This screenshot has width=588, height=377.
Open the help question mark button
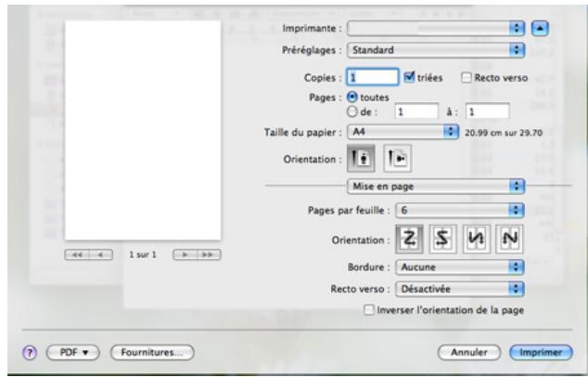tap(30, 353)
